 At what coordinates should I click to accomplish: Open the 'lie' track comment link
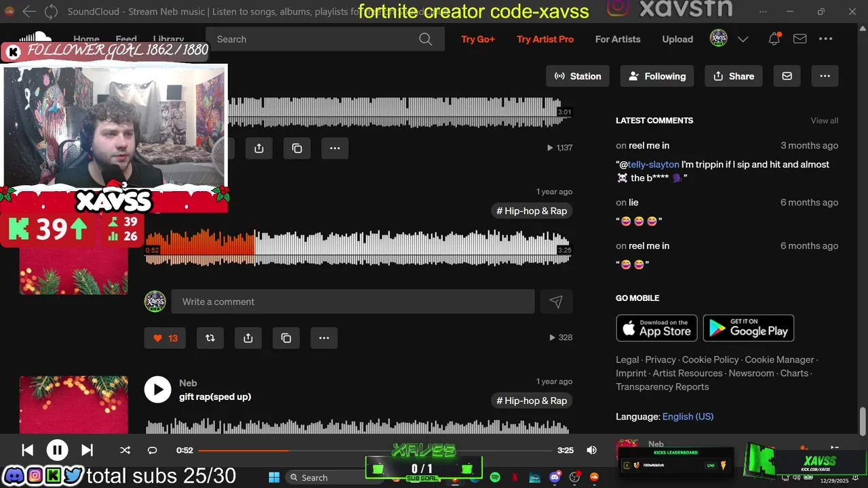(x=633, y=203)
